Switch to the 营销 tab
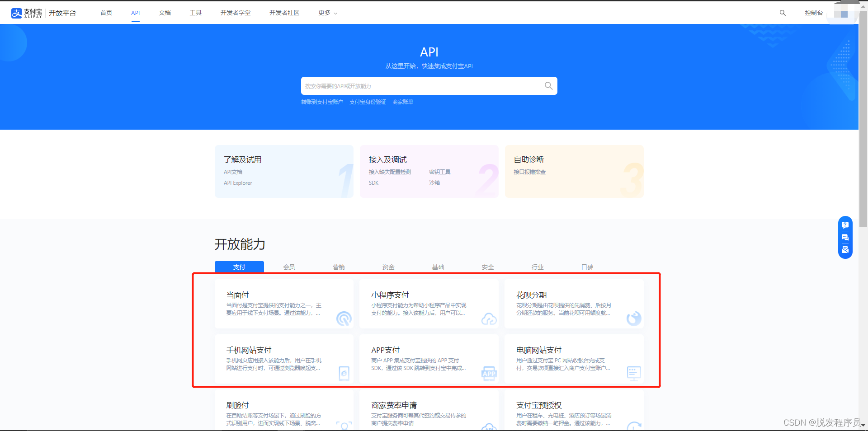 (x=339, y=267)
